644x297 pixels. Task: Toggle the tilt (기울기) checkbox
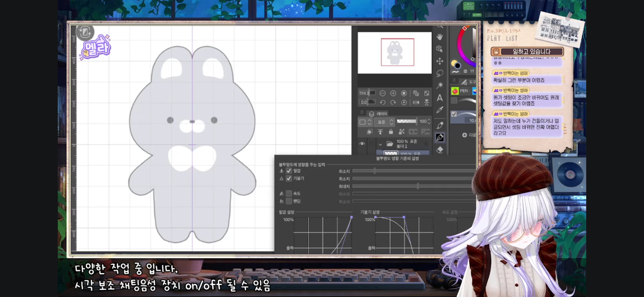(x=289, y=178)
